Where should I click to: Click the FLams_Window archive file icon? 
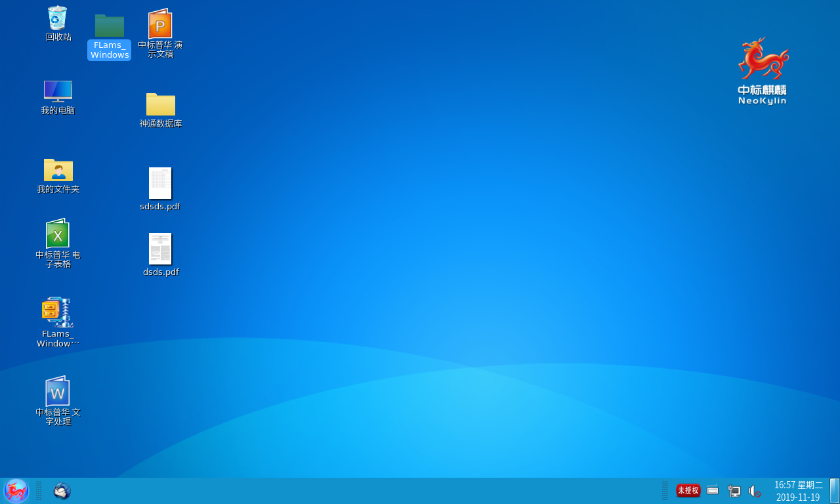58,313
